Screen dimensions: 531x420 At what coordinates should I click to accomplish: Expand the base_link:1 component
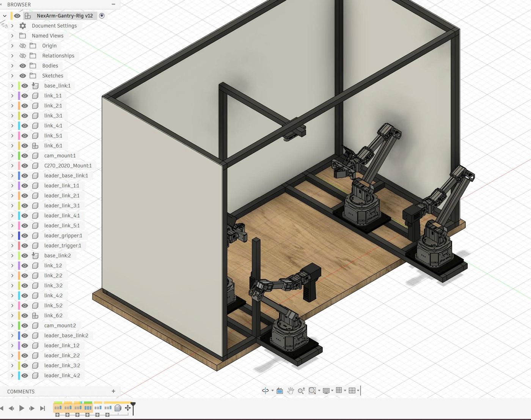point(12,86)
